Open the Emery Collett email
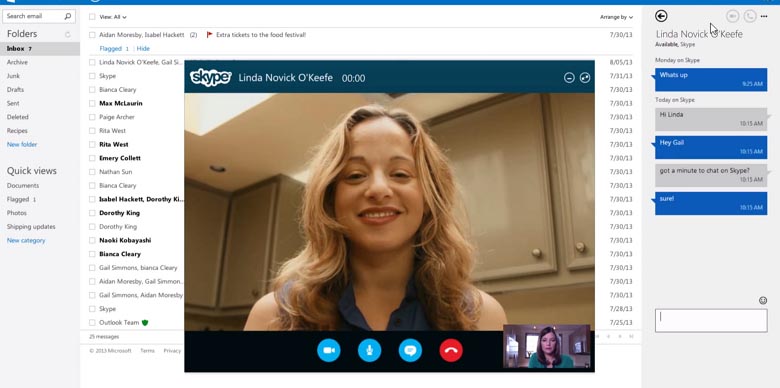780x388 pixels. point(120,158)
